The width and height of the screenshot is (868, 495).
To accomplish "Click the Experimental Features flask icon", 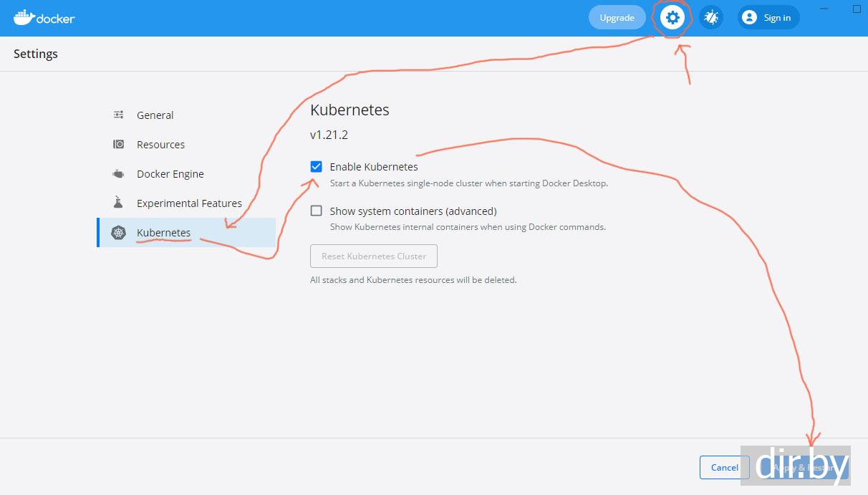I will coord(119,203).
